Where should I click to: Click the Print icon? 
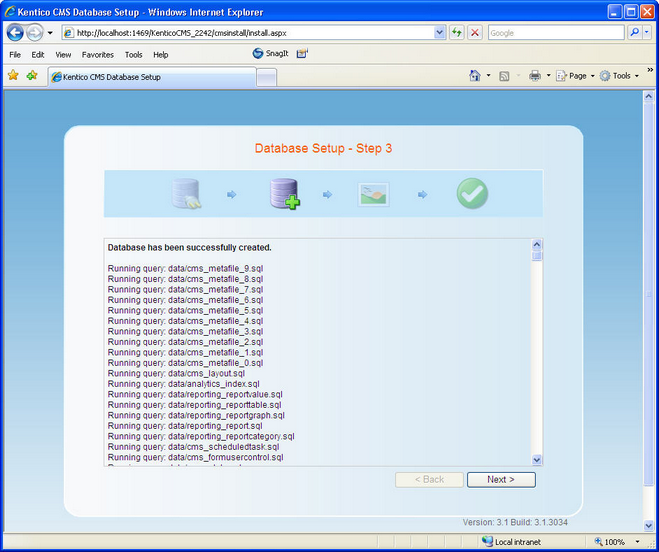tap(535, 76)
